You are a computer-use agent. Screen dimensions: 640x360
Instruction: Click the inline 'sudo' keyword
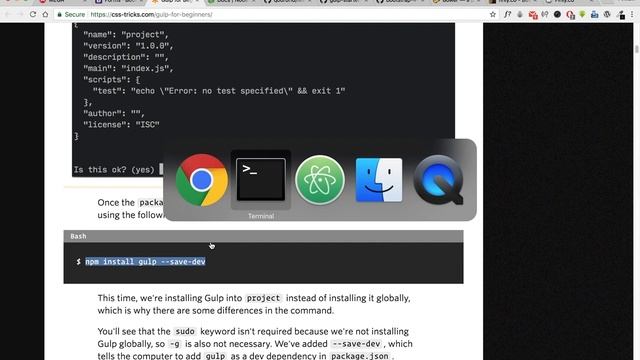tap(185, 331)
